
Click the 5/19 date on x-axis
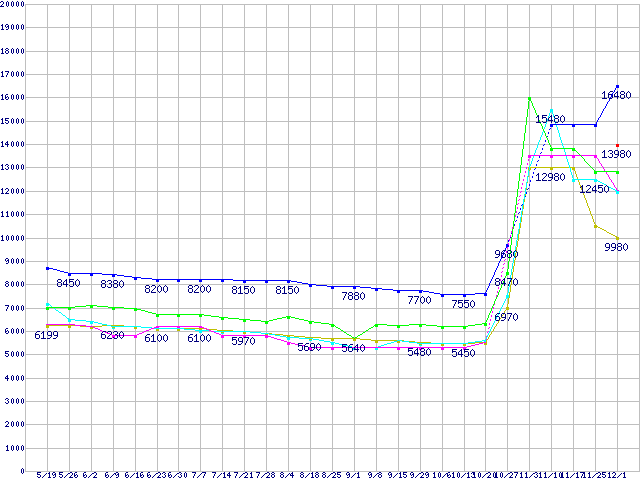[47, 476]
